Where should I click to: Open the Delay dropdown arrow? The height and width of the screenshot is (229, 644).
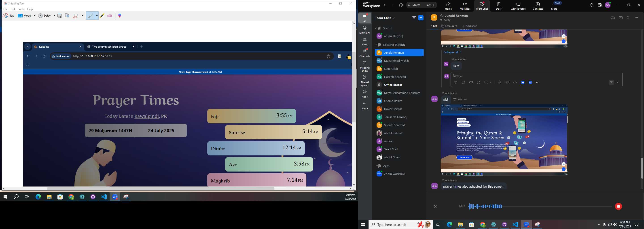coord(54,16)
